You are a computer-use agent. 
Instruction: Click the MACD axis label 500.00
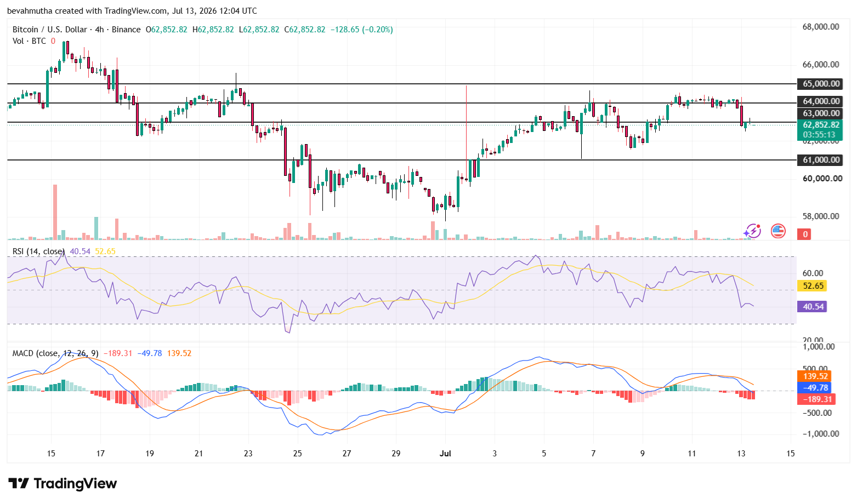click(815, 369)
